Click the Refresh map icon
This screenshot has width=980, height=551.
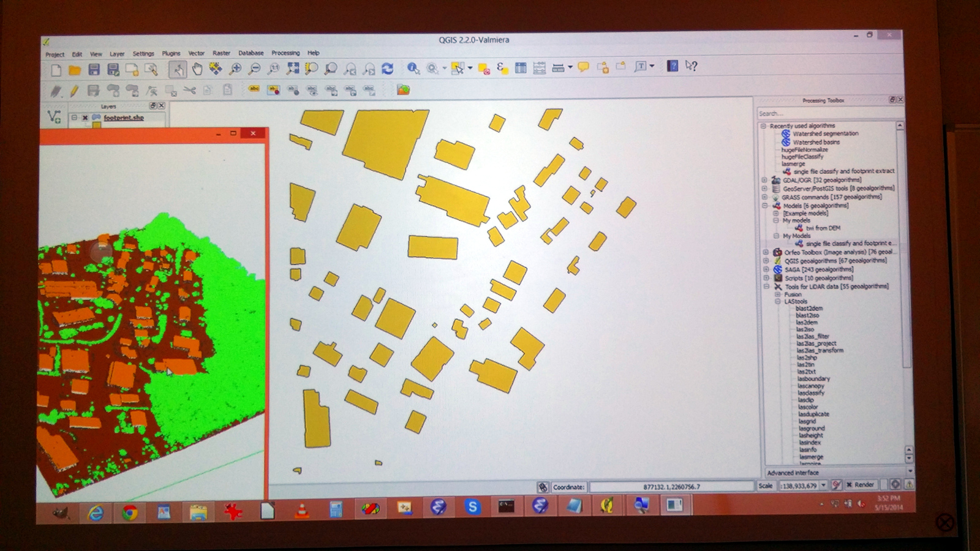[x=388, y=69]
